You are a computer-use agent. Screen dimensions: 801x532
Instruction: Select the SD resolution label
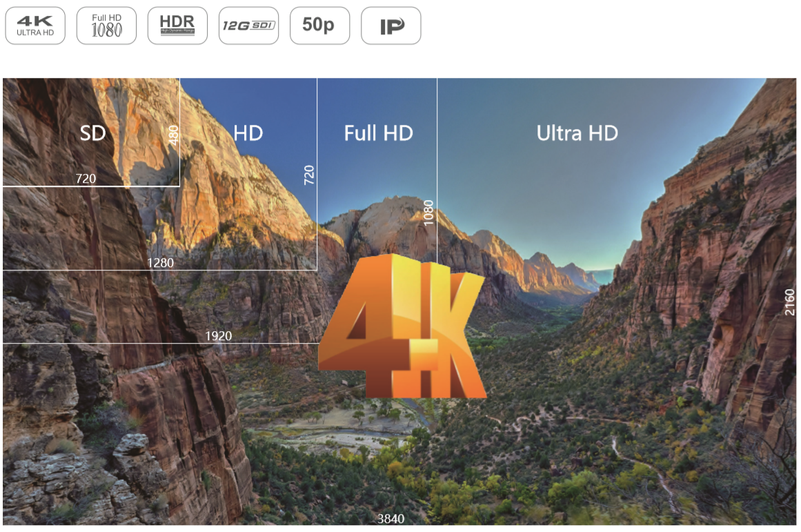[x=92, y=133]
